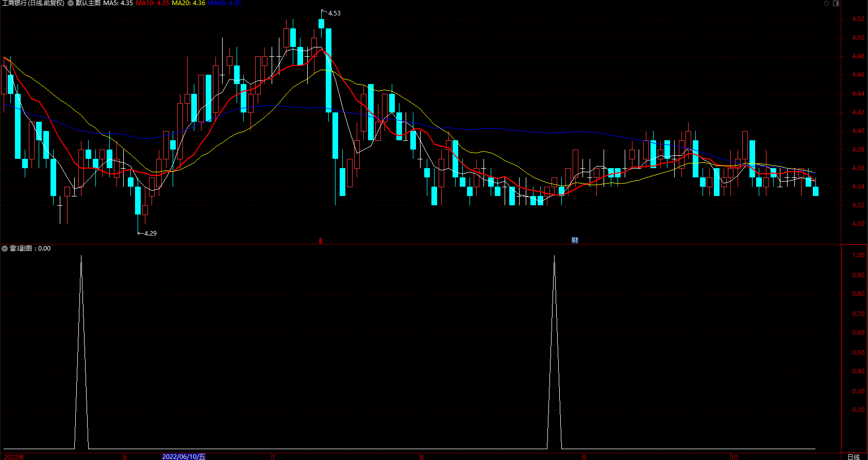Click month 7 marker on time axis

(273, 456)
